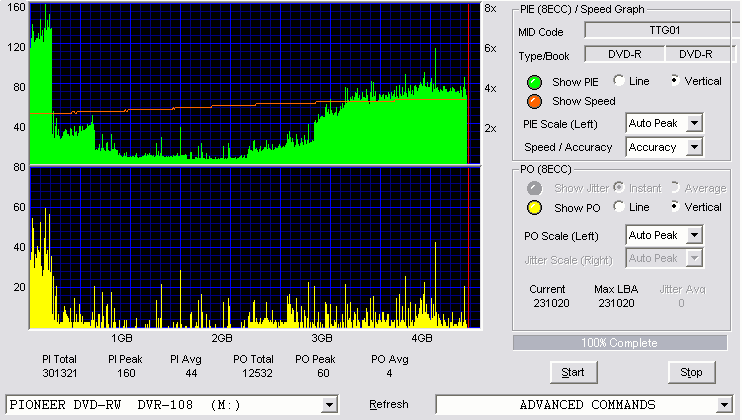
Task: Select Vertical mode for PIE graph
Action: [x=675, y=80]
